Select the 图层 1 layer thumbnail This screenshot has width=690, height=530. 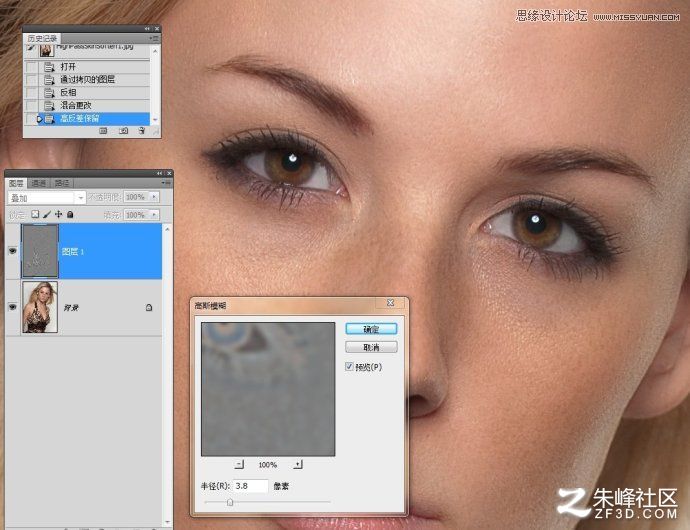point(40,251)
